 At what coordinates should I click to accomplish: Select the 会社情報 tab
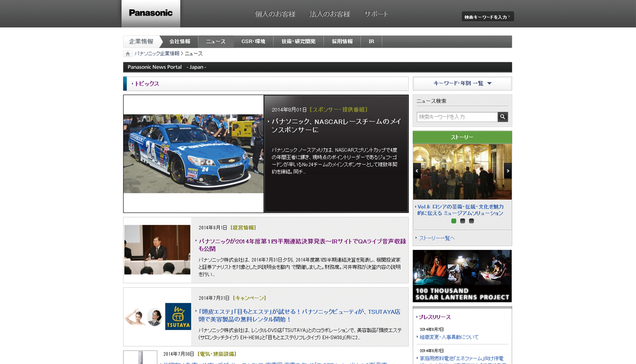pyautogui.click(x=180, y=42)
